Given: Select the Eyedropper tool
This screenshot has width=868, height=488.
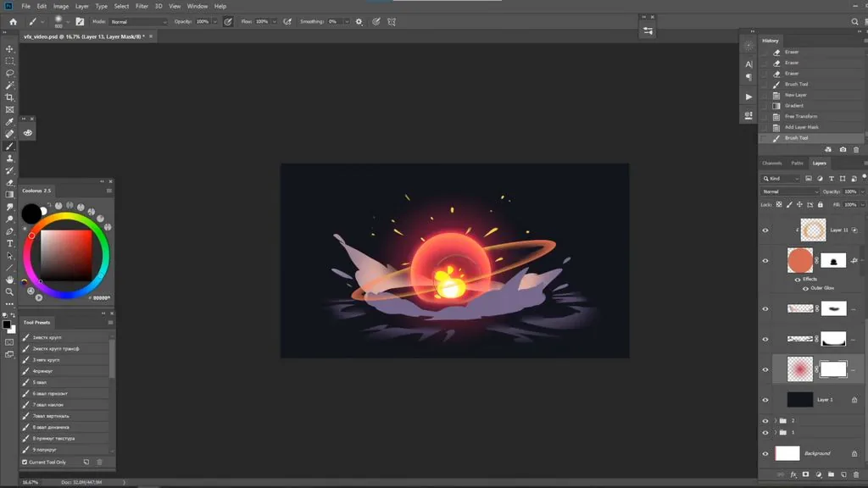Looking at the screenshot, I should (x=9, y=122).
